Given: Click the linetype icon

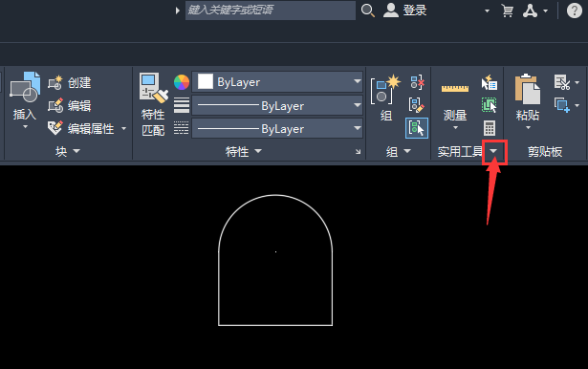Looking at the screenshot, I should coord(182,128).
